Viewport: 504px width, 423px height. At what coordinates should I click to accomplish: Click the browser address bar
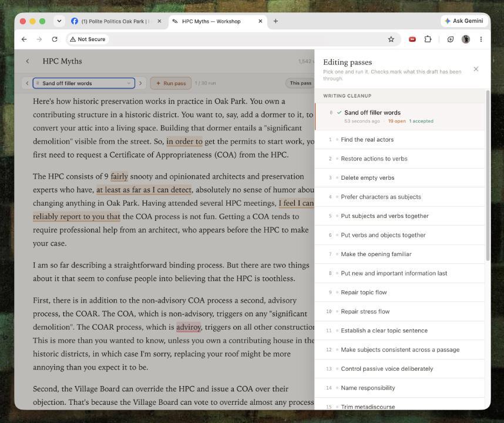(x=233, y=39)
